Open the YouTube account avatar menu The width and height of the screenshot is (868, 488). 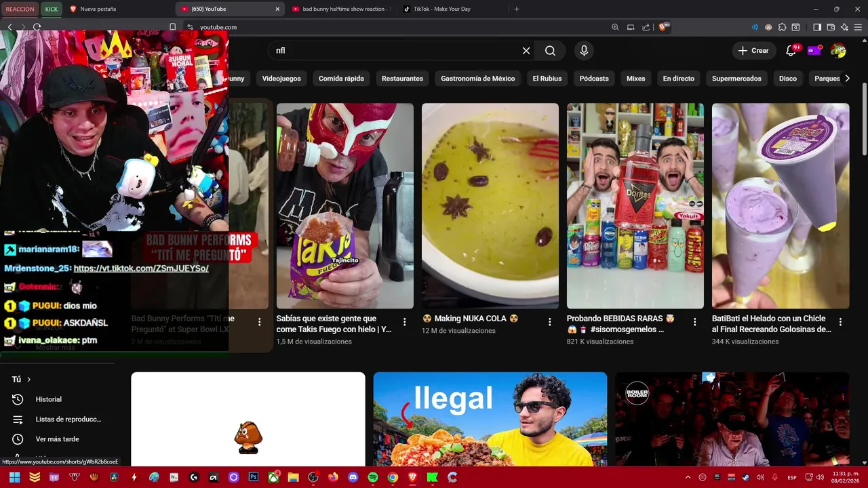[838, 51]
